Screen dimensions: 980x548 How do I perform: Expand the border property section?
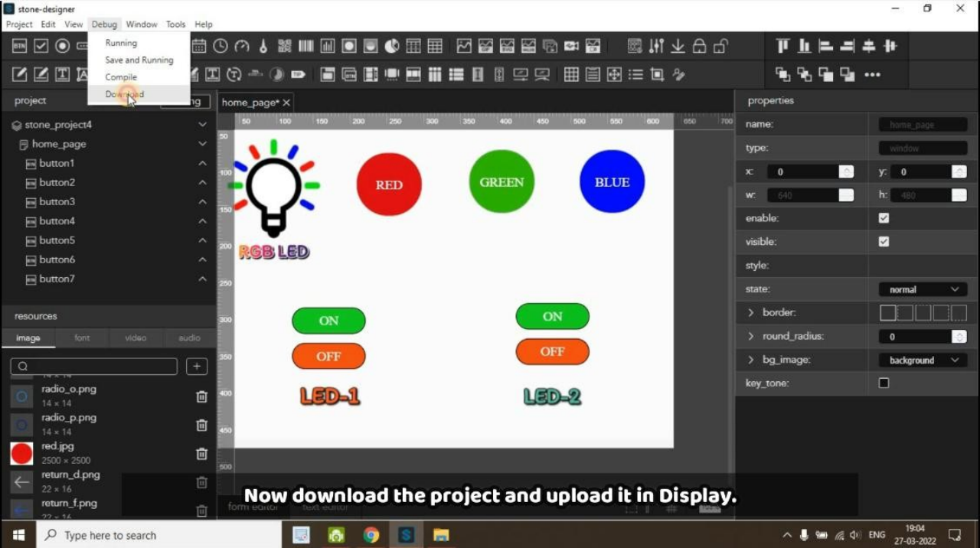pyautogui.click(x=750, y=312)
